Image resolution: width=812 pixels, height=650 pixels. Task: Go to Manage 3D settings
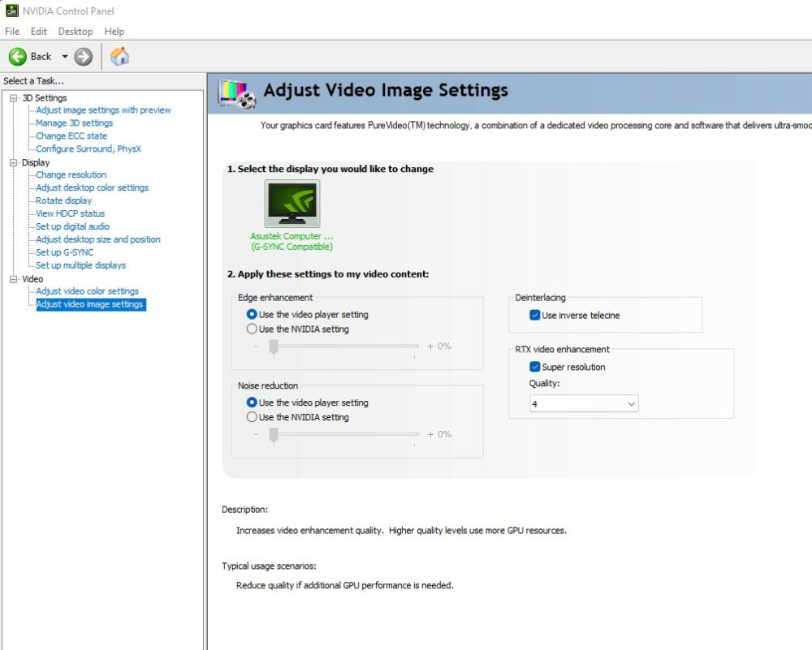[74, 123]
